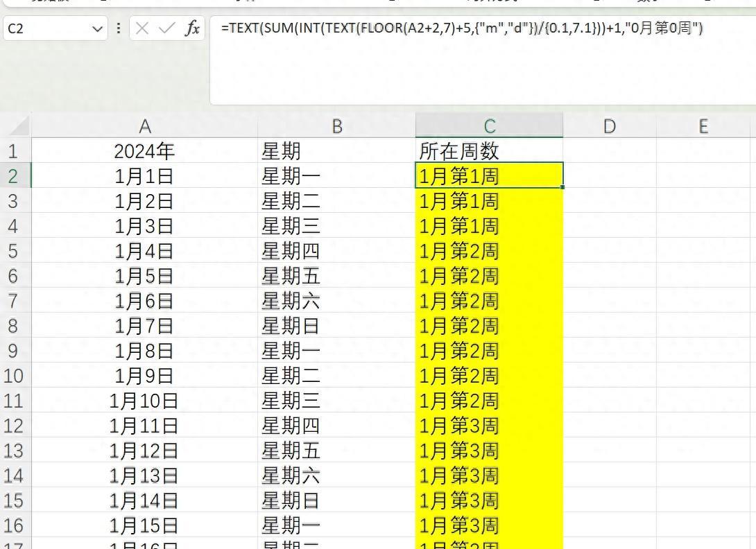Click empty cell E1
The height and width of the screenshot is (549, 756).
703,151
